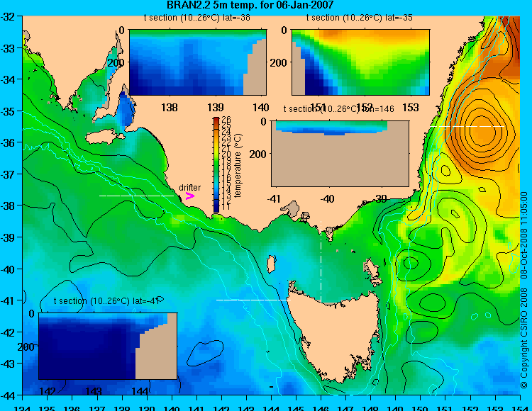This screenshot has height=411, width=532.
Task: Click "139" on the lat=-38 inset axis
Action: click(x=216, y=108)
